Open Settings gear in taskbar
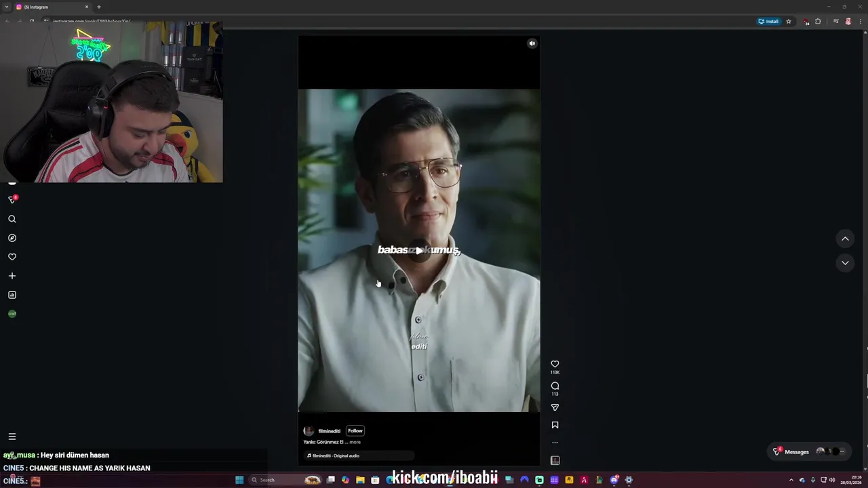868x488 pixels. (629, 480)
